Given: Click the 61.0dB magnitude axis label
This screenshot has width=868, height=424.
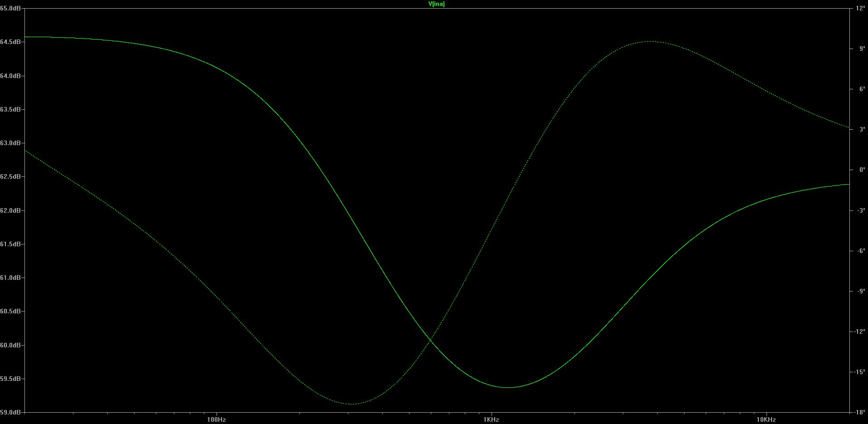Looking at the screenshot, I should pos(10,278).
